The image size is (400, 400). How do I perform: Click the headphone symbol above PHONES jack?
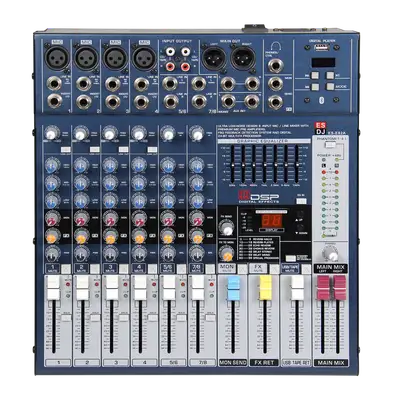275,46
